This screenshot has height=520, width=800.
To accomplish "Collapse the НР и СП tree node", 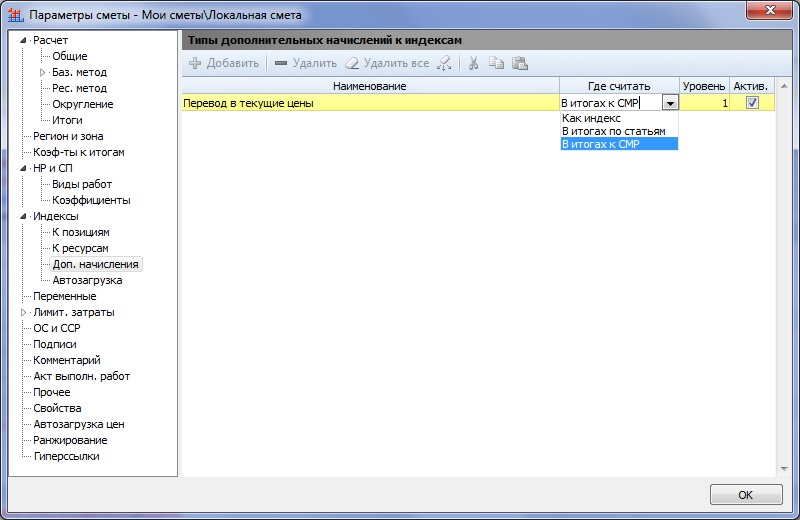I will (23, 168).
